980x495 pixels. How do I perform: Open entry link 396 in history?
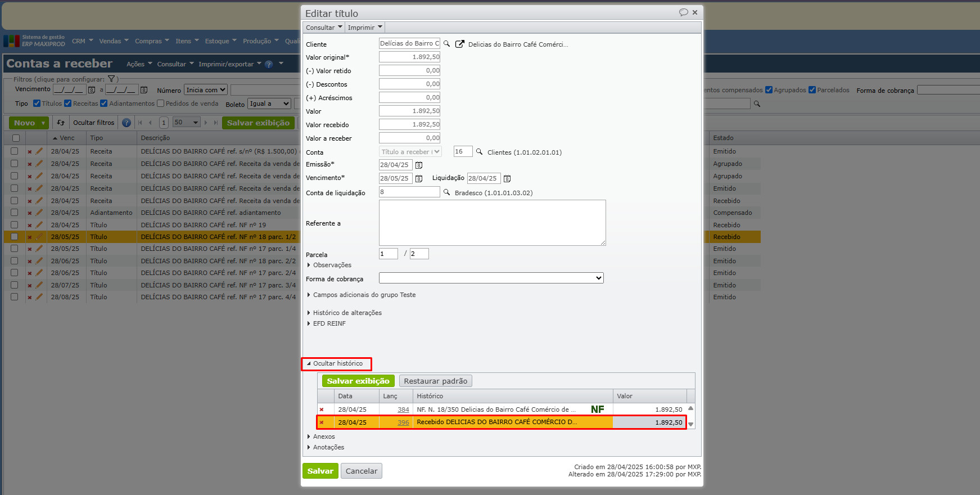pos(403,422)
